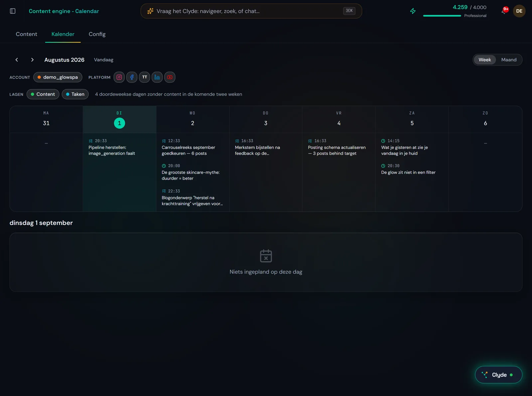The image size is (532, 396).
Task: Select Saturday 5 day header
Action: [412, 119]
